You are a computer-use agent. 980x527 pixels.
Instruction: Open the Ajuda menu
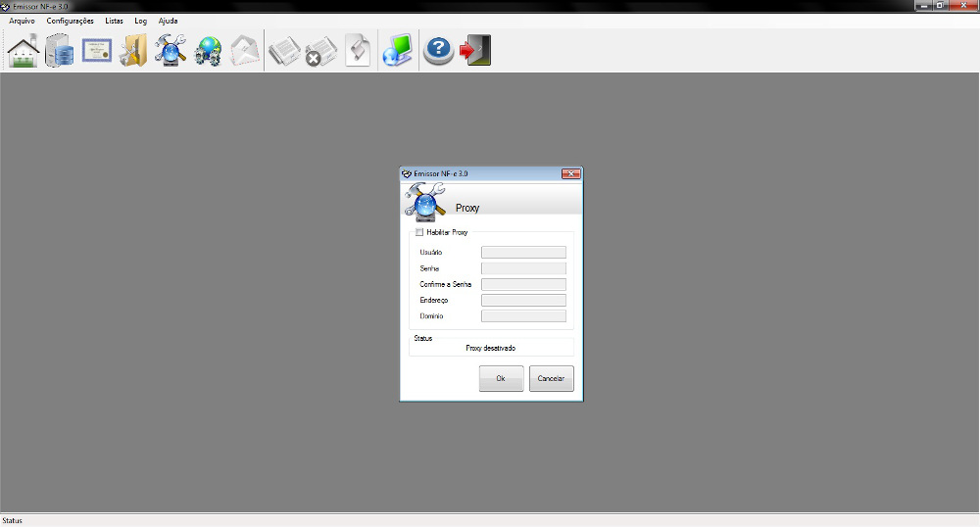[168, 21]
